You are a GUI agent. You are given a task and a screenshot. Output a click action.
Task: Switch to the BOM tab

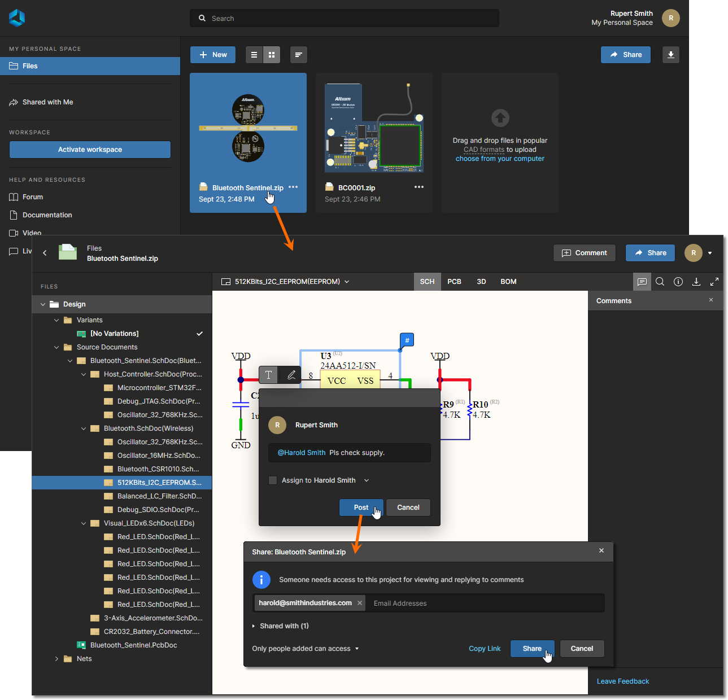click(x=508, y=282)
